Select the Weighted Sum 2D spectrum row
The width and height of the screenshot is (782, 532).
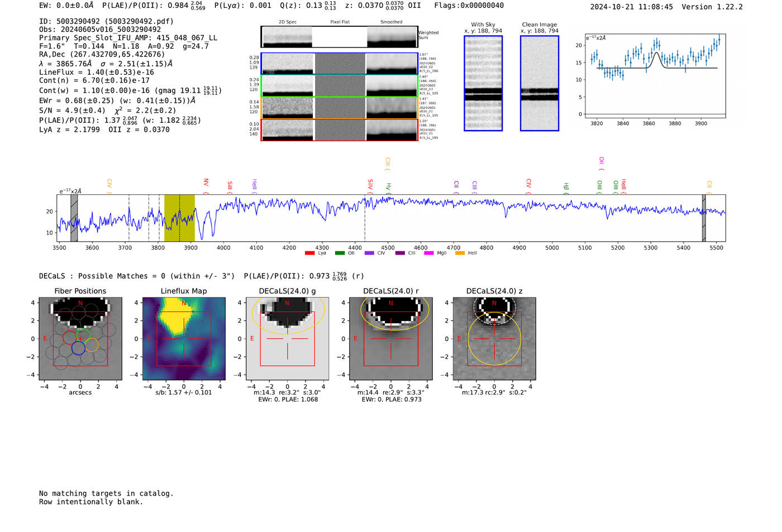pyautogui.click(x=339, y=37)
